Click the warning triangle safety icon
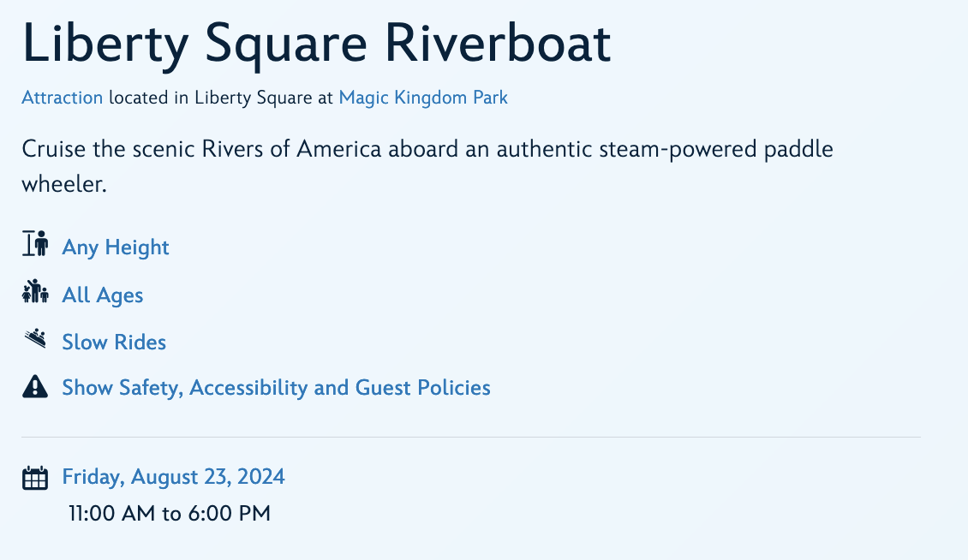Image resolution: width=968 pixels, height=560 pixels. click(35, 387)
